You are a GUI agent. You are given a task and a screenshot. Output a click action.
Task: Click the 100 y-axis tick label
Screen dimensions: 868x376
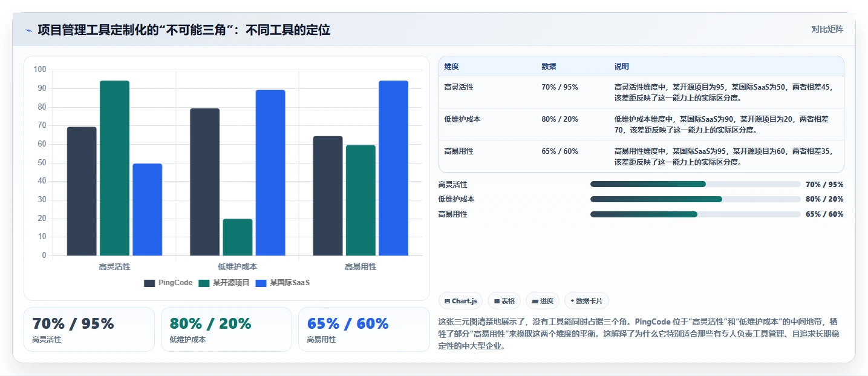click(x=41, y=70)
